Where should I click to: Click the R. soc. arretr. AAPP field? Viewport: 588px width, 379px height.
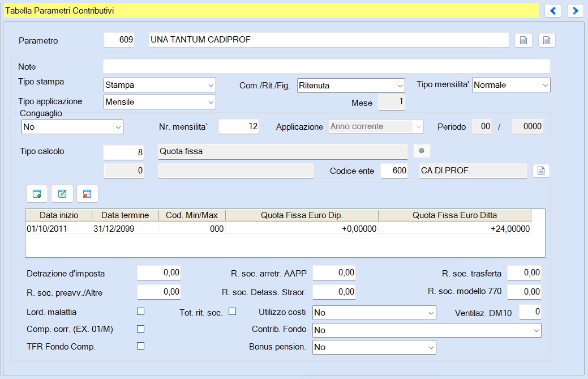point(334,273)
